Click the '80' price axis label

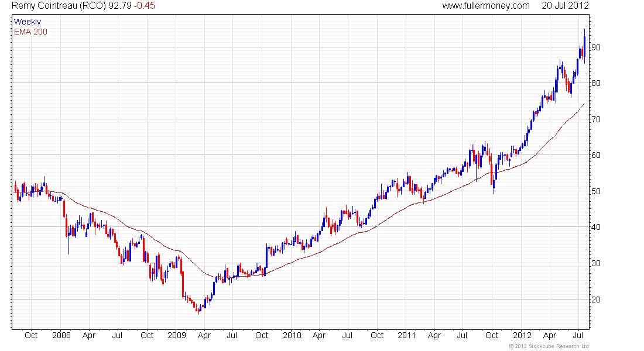(595, 83)
